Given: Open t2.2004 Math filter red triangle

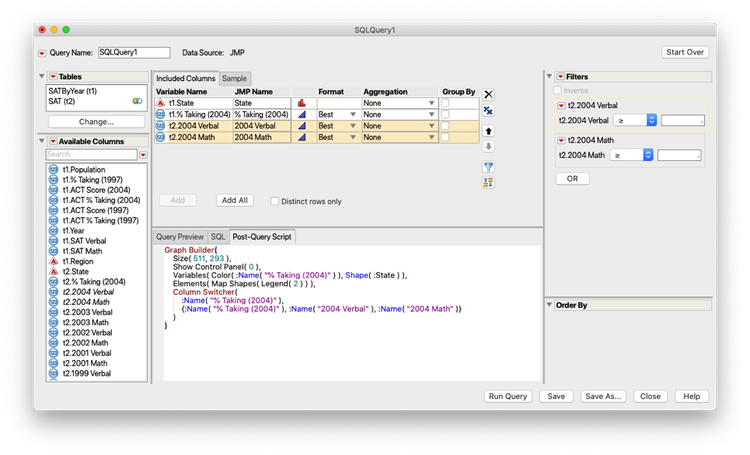Looking at the screenshot, I should pyautogui.click(x=562, y=141).
